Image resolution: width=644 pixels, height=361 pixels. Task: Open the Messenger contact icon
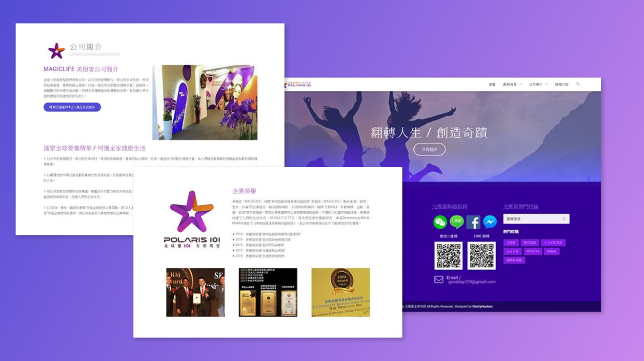(490, 222)
